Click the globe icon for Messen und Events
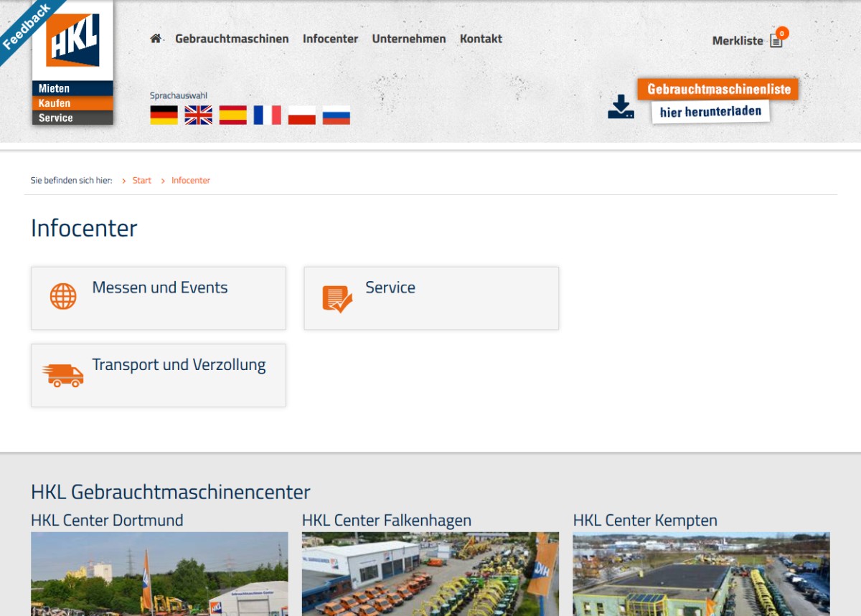The height and width of the screenshot is (616, 861). tap(63, 296)
